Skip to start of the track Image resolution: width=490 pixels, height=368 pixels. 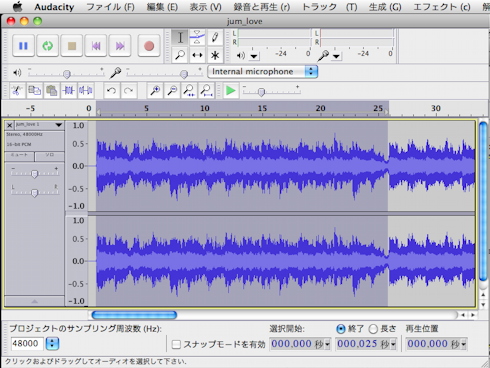(96, 46)
